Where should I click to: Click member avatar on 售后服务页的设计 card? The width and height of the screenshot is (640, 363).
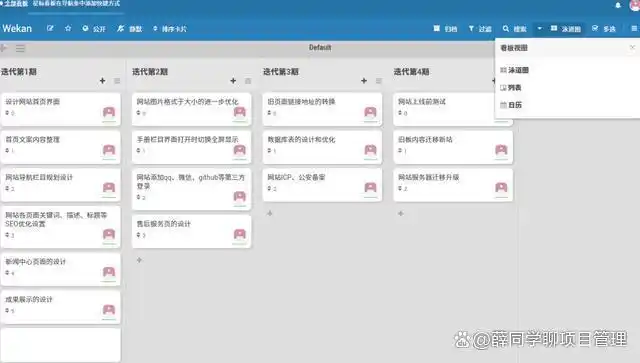point(240,234)
